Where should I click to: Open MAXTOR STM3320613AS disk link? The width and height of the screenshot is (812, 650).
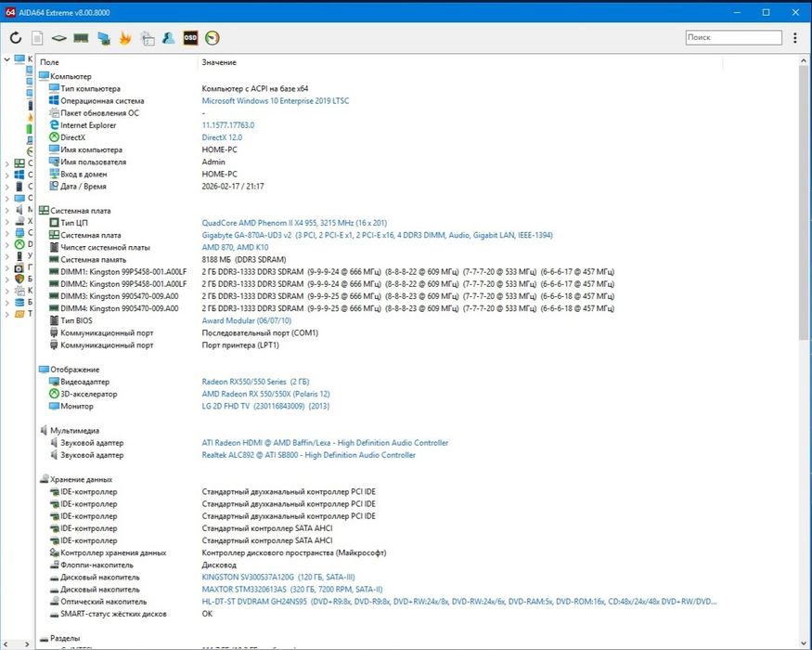pyautogui.click(x=292, y=590)
